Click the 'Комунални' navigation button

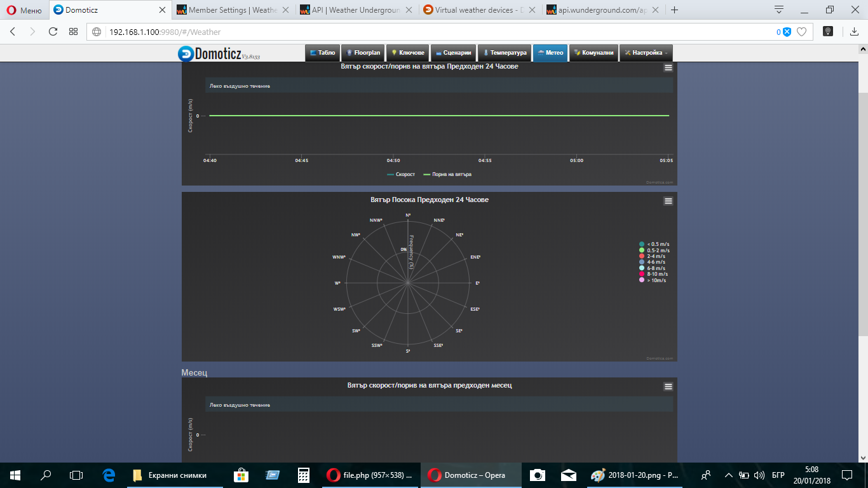tap(593, 53)
